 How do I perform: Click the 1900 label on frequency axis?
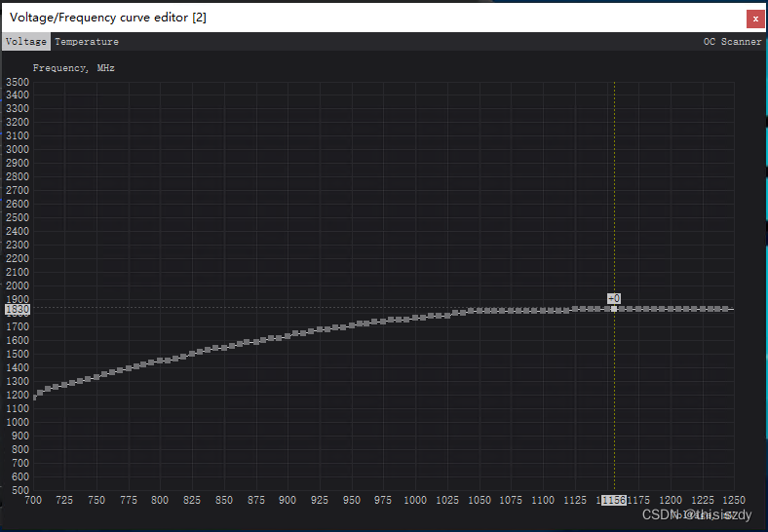18,299
